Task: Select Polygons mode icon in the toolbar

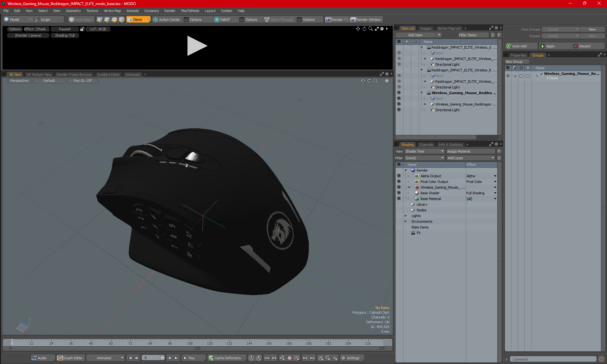Action: [x=114, y=20]
